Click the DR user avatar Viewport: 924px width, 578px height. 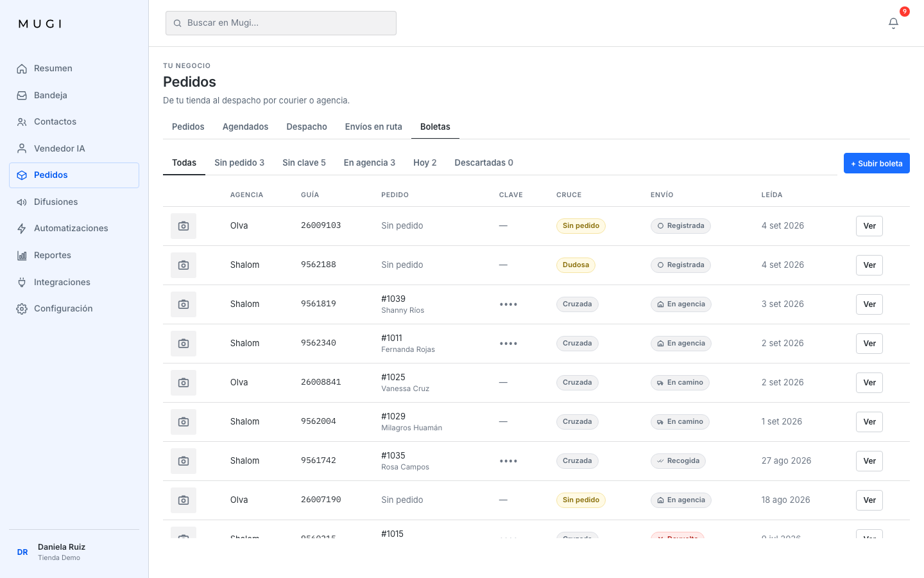[x=22, y=552]
